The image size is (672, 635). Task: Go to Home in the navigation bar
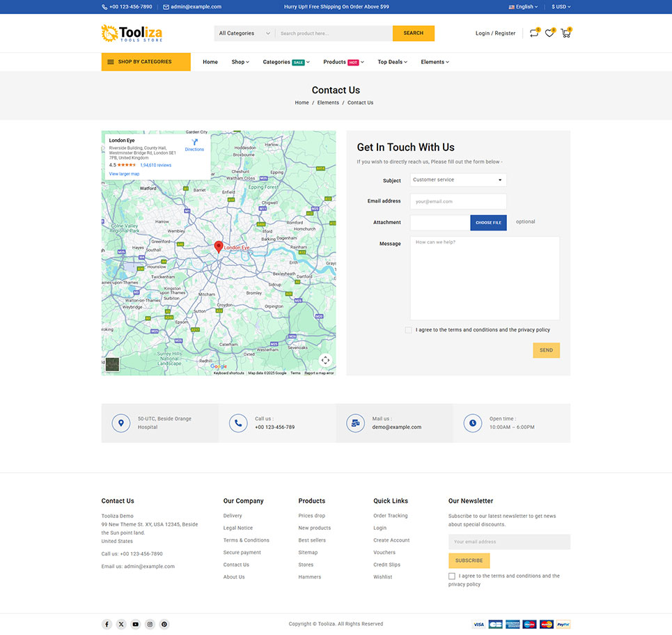pyautogui.click(x=210, y=62)
